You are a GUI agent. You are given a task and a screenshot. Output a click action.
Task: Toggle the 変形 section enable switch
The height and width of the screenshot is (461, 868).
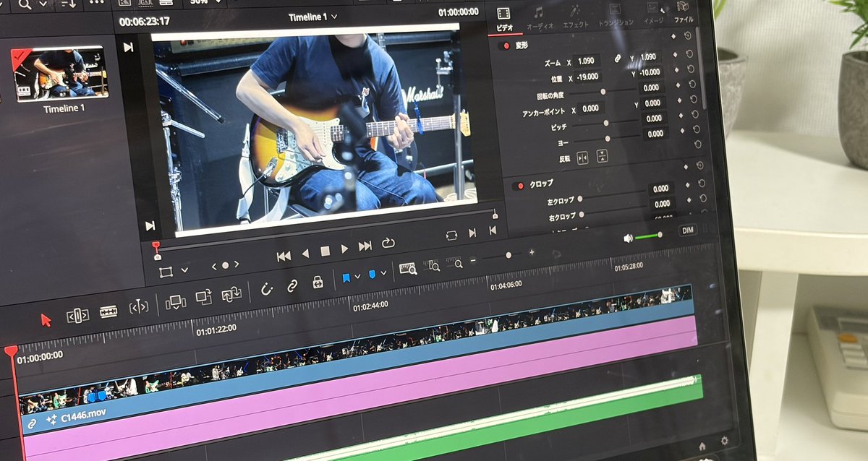tap(504, 46)
